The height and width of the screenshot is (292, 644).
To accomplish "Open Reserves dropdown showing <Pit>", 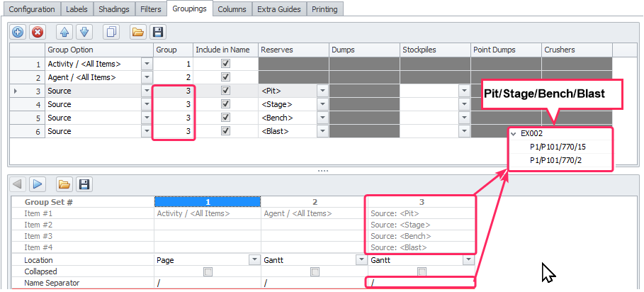I will pyautogui.click(x=322, y=91).
